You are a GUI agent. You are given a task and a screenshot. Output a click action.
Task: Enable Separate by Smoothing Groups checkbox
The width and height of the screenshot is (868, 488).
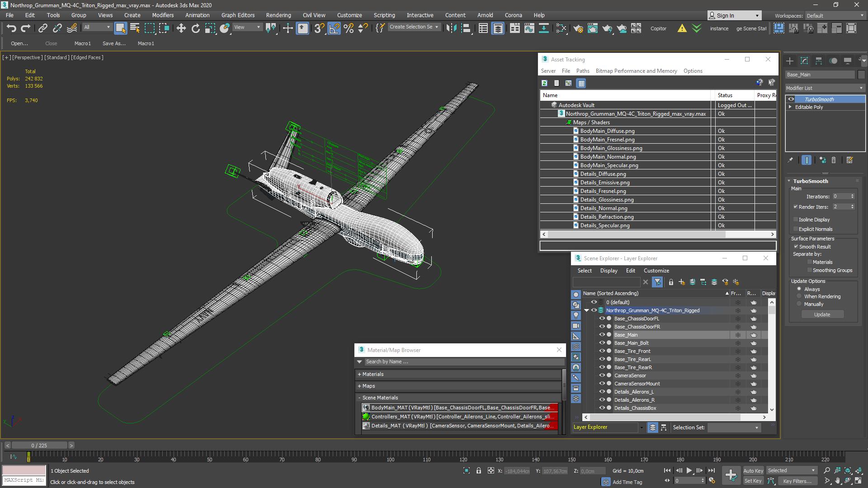[x=810, y=270]
